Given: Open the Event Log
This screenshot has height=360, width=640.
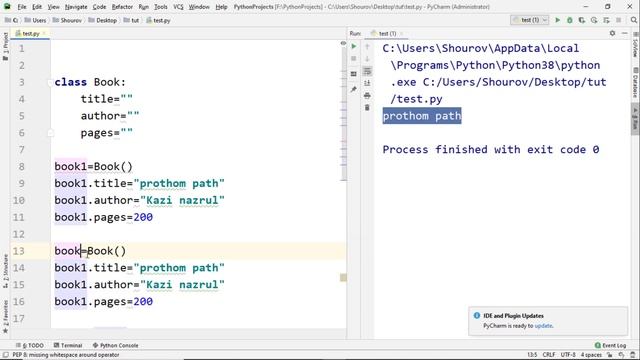Looking at the screenshot, I should click(610, 345).
